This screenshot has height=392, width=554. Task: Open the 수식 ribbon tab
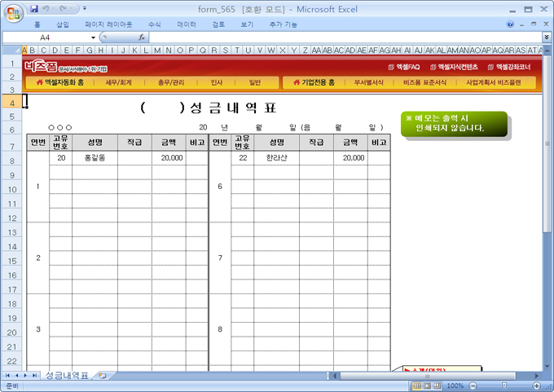tap(155, 24)
